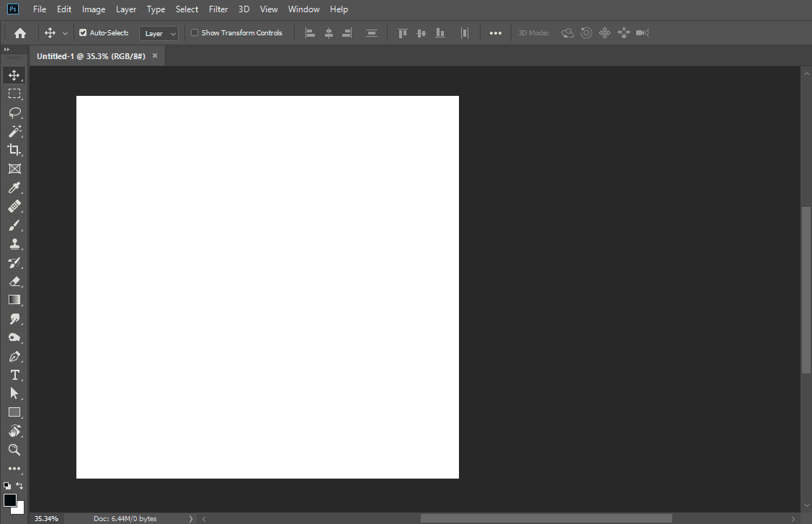Choose the Lasso tool
The height and width of the screenshot is (524, 812).
15,112
